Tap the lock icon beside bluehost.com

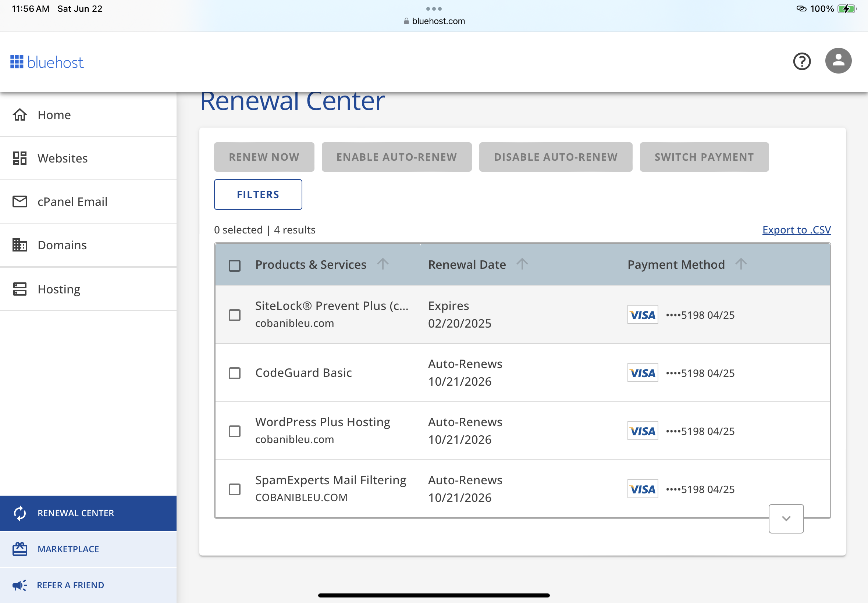tap(406, 21)
